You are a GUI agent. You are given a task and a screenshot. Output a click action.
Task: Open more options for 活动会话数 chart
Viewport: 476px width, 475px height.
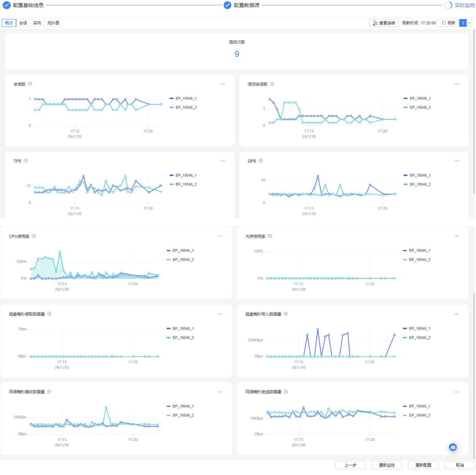pyautogui.click(x=457, y=84)
